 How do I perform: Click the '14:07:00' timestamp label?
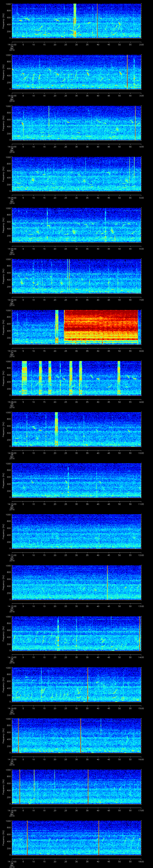(x=12, y=351)
